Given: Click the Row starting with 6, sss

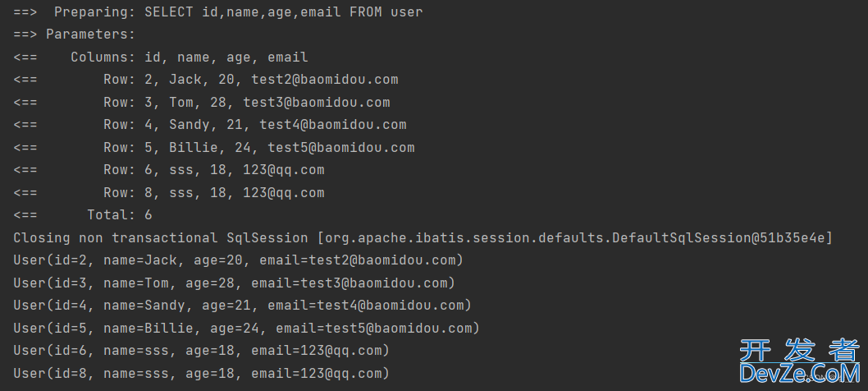Looking at the screenshot, I should (169, 170).
